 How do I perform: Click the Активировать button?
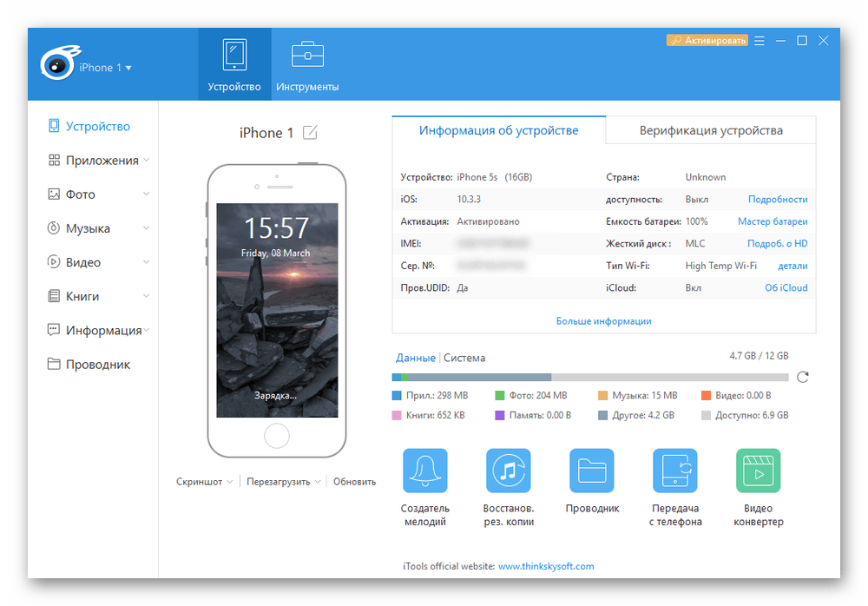(x=707, y=41)
